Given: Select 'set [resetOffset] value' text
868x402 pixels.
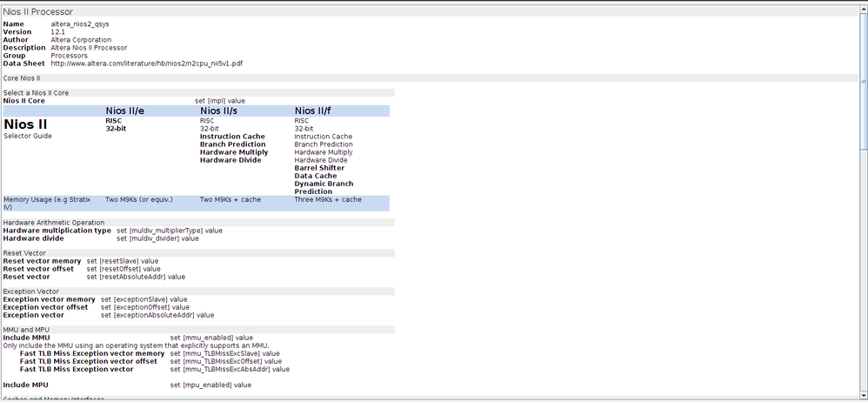Looking at the screenshot, I should pyautogui.click(x=124, y=269).
